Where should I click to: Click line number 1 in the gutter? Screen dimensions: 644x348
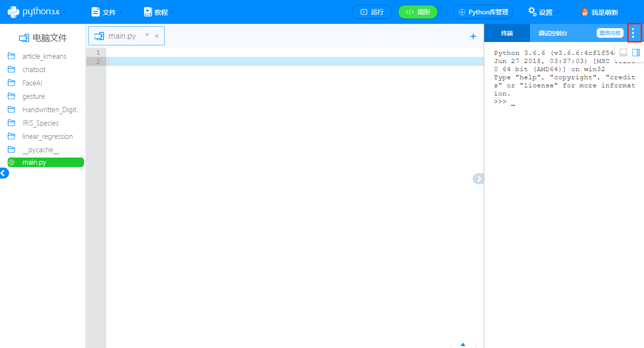tap(98, 53)
